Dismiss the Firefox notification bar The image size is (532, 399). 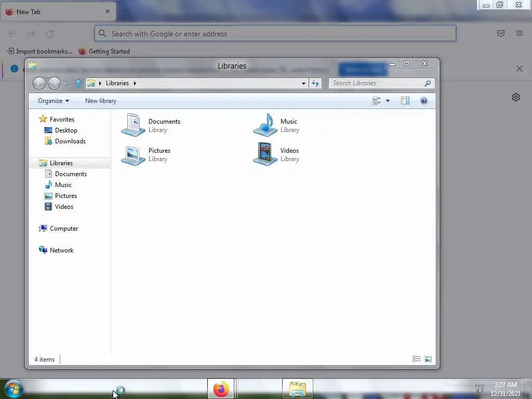[520, 69]
